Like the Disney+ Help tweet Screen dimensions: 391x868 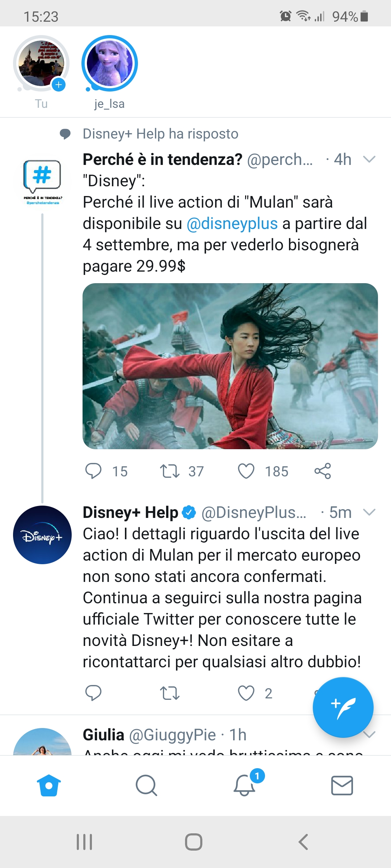pos(246,693)
